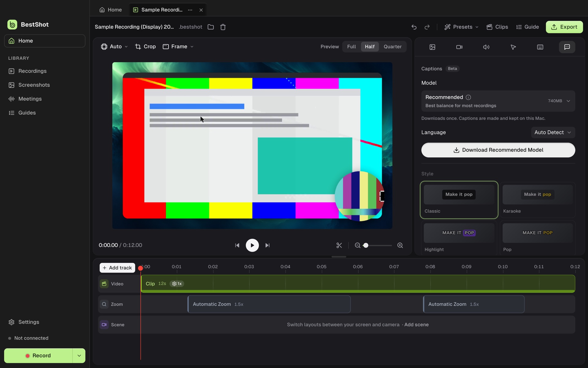Open the camera settings panel tab
The width and height of the screenshot is (588, 368).
pyautogui.click(x=459, y=47)
